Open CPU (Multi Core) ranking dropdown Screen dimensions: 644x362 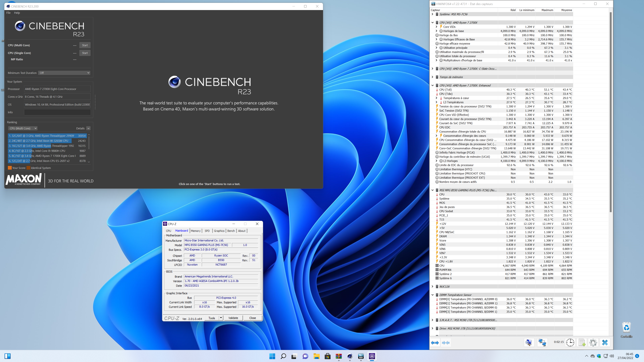[x=23, y=128]
